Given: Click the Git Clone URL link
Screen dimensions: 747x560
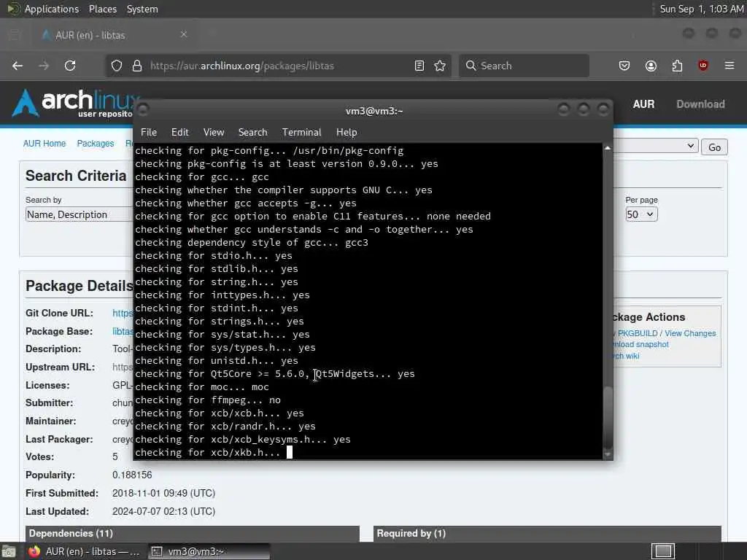Looking at the screenshot, I should click(x=123, y=314).
